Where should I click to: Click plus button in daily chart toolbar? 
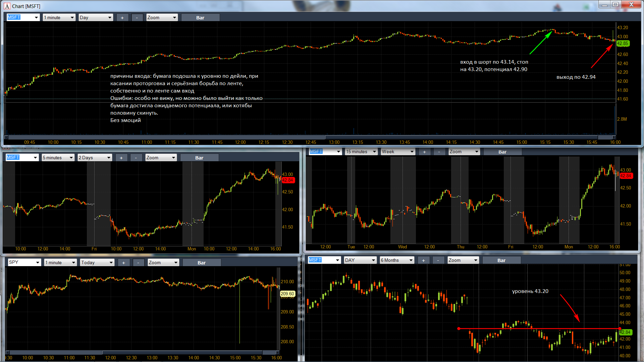coord(424,260)
